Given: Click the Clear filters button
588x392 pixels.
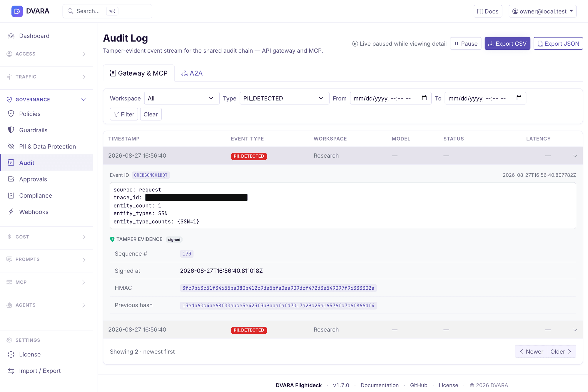Looking at the screenshot, I should coord(151,114).
